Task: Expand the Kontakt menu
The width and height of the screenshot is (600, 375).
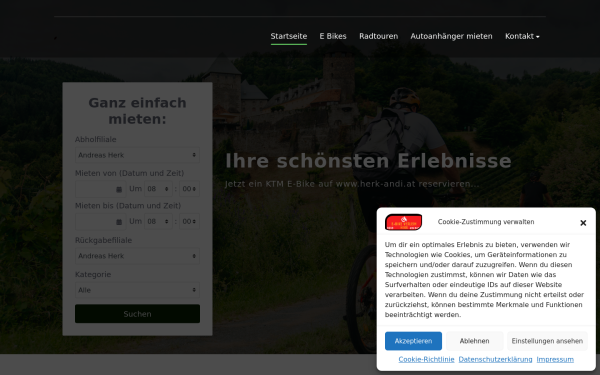Action: (x=522, y=36)
